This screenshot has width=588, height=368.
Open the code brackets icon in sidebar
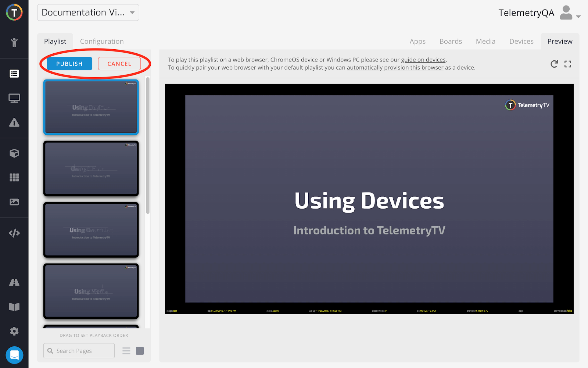(x=14, y=233)
